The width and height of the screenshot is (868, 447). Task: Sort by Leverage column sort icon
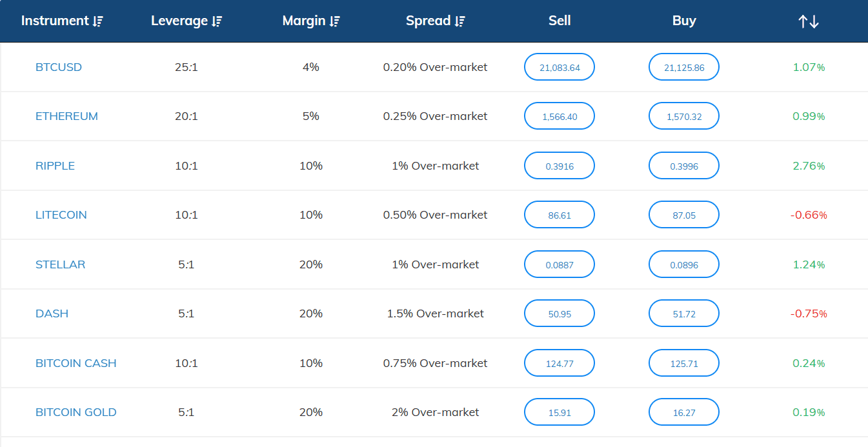217,21
